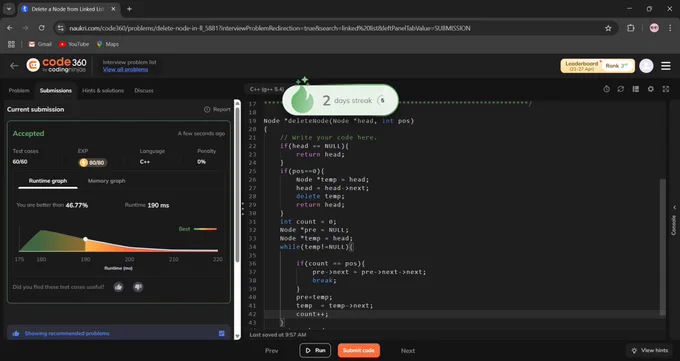
Task: Reload the page in browser
Action: (x=41, y=28)
